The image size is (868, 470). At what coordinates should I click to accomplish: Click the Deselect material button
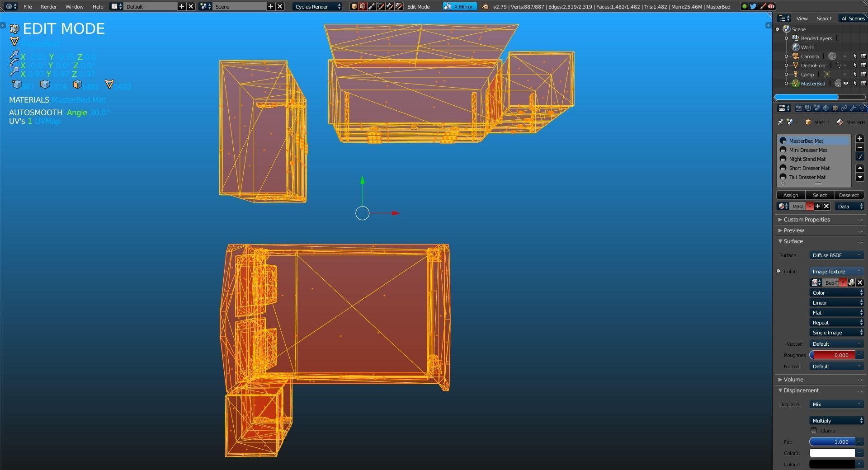coord(849,195)
